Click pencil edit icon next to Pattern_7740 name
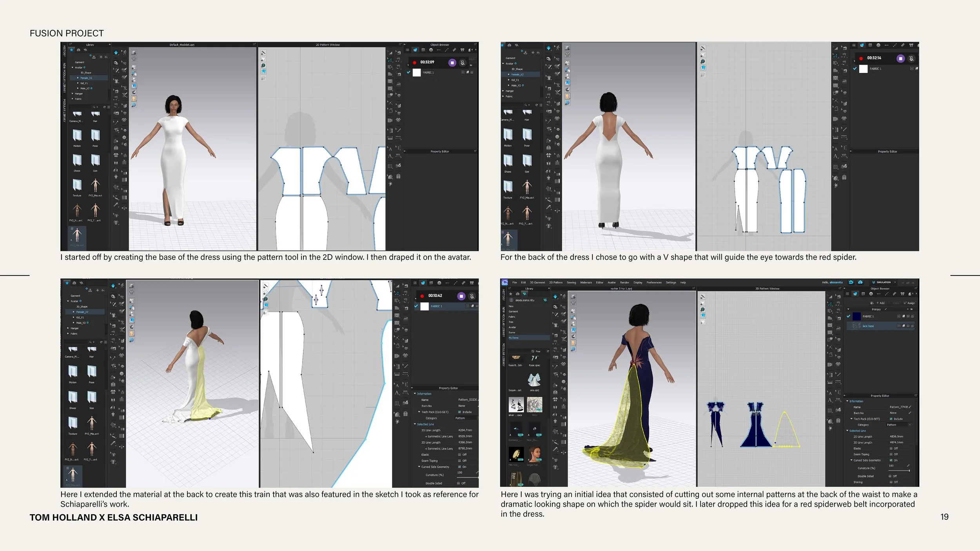980x551 pixels. (910, 407)
